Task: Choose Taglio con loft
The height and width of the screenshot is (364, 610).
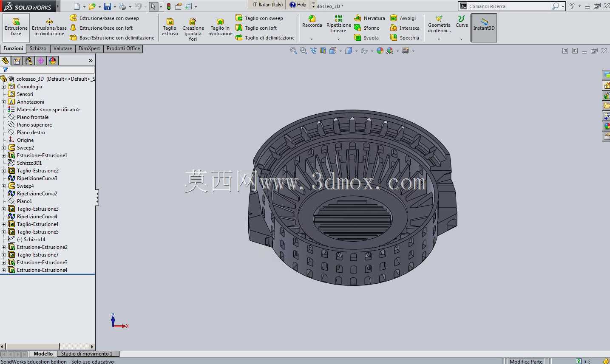Action: tap(256, 28)
